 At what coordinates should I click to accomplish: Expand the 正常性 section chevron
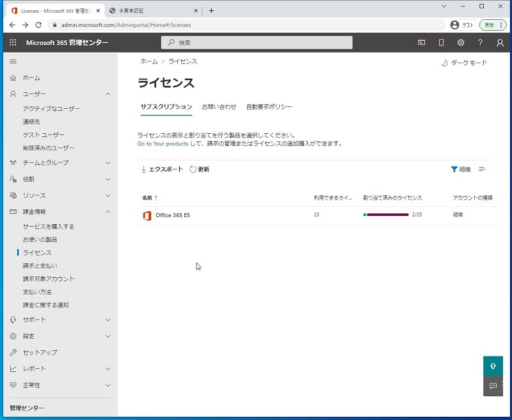click(x=108, y=385)
